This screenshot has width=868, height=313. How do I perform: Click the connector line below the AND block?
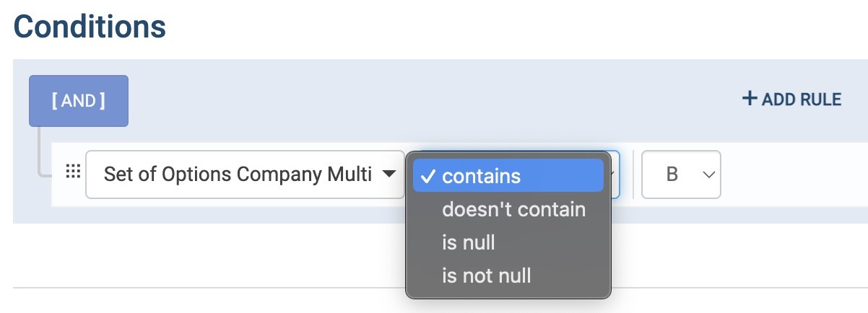(40, 151)
